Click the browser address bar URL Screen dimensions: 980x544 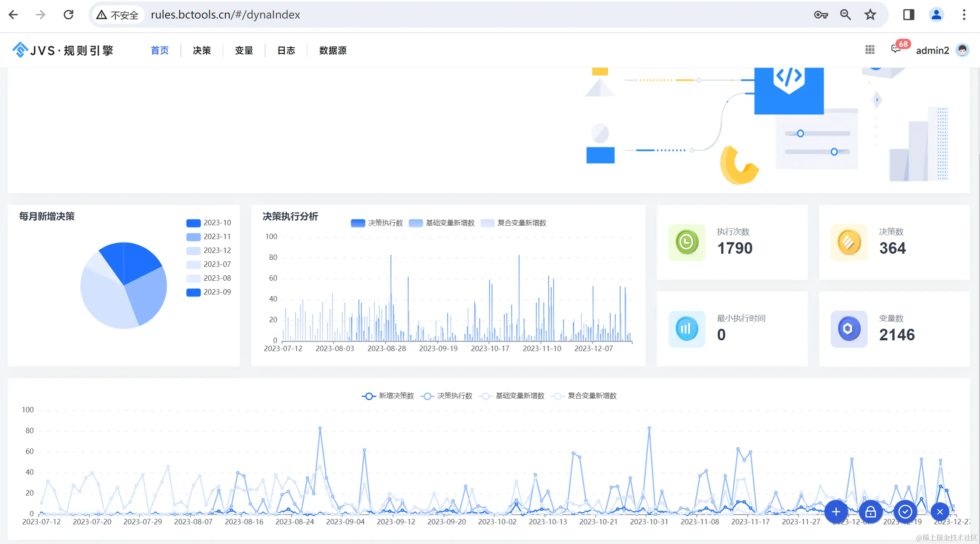(225, 15)
